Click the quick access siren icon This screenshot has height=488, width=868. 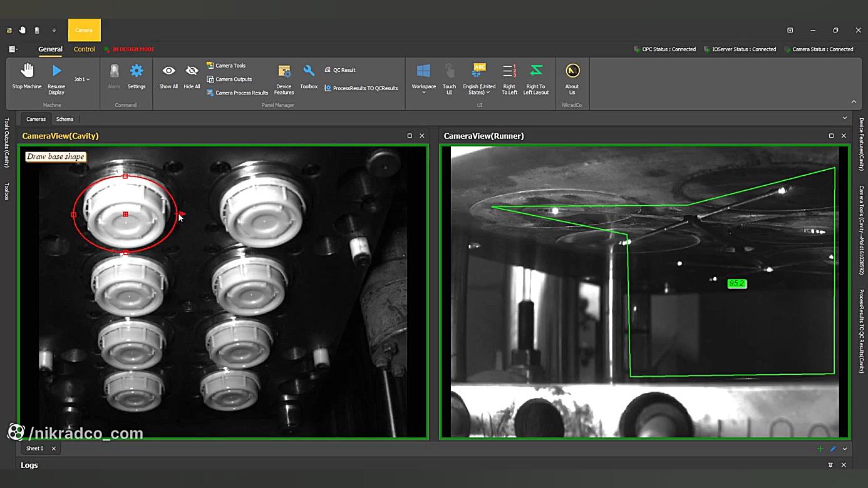click(x=37, y=30)
